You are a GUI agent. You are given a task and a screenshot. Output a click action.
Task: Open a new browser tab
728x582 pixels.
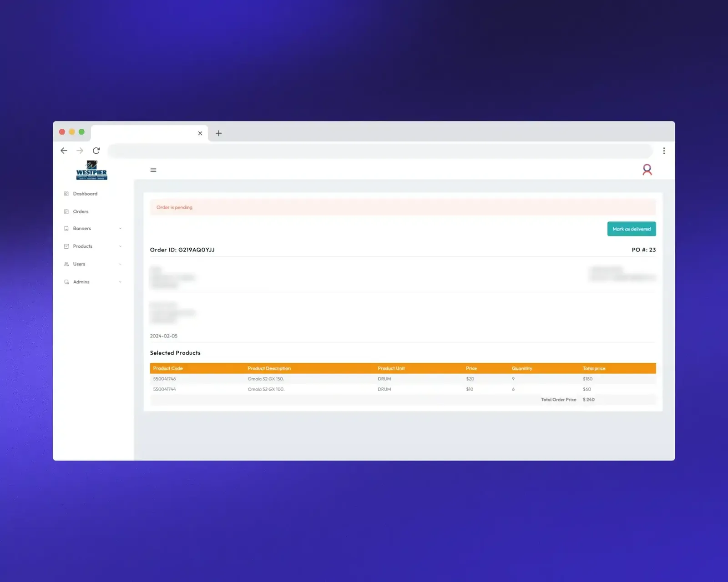tap(219, 133)
